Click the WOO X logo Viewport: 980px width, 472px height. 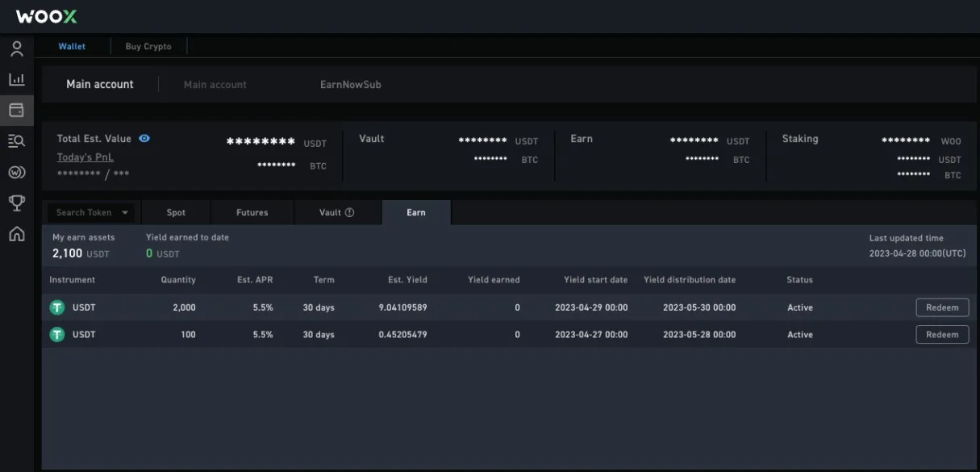click(x=47, y=16)
